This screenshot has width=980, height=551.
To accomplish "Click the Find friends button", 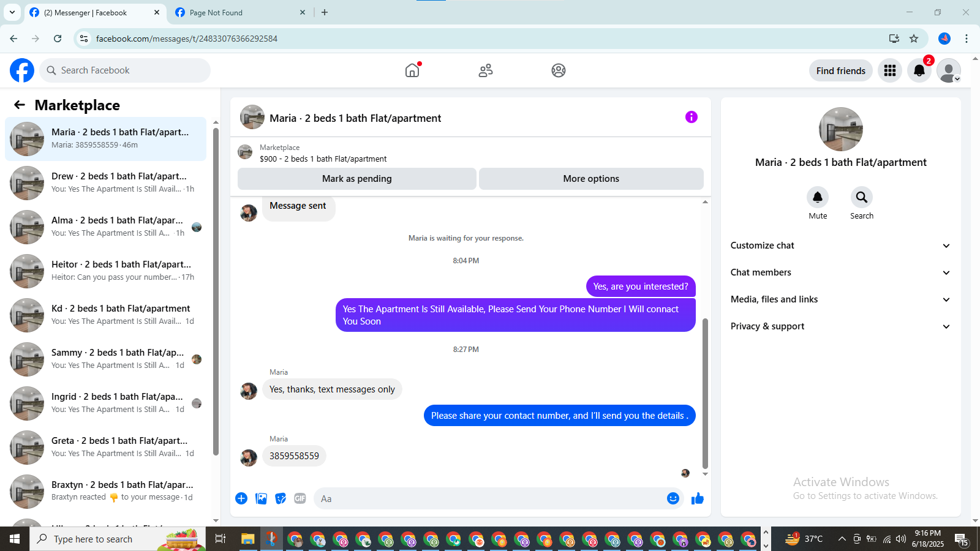I will (x=841, y=71).
